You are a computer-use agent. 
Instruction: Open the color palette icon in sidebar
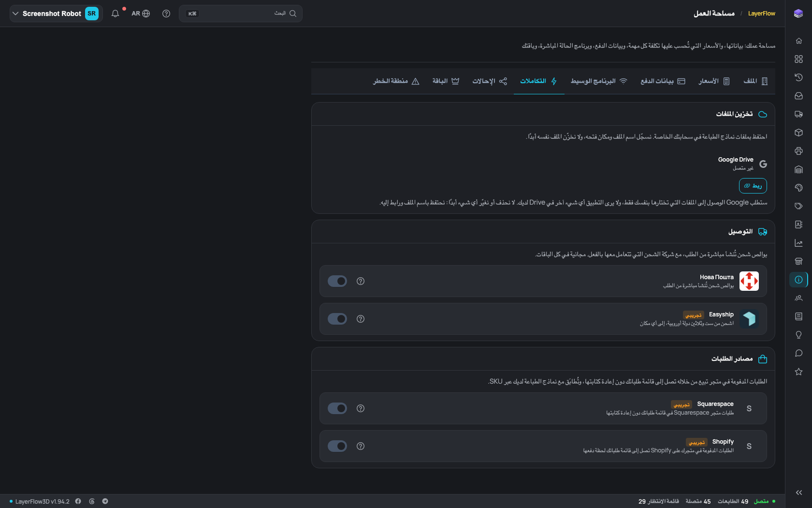pyautogui.click(x=798, y=188)
